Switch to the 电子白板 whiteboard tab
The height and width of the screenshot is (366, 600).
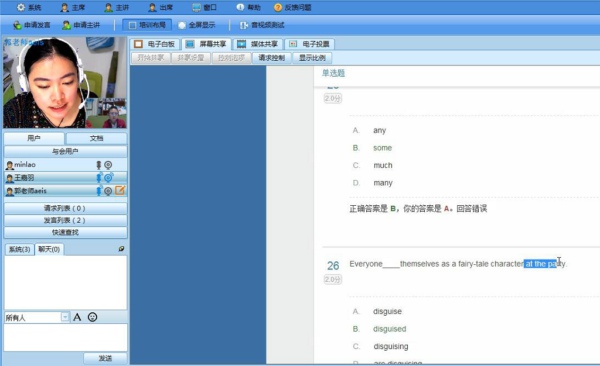pyautogui.click(x=155, y=44)
